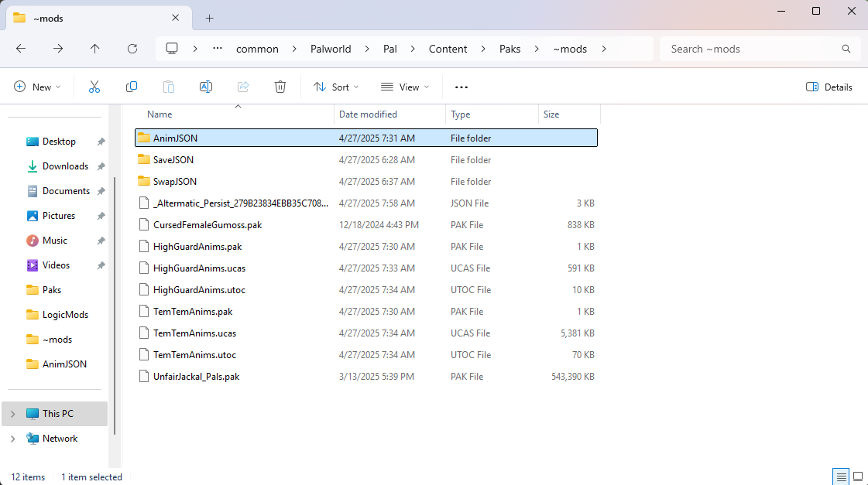Select the SwapJSON folder
Screen dimensions: 868x485
[366, 181]
